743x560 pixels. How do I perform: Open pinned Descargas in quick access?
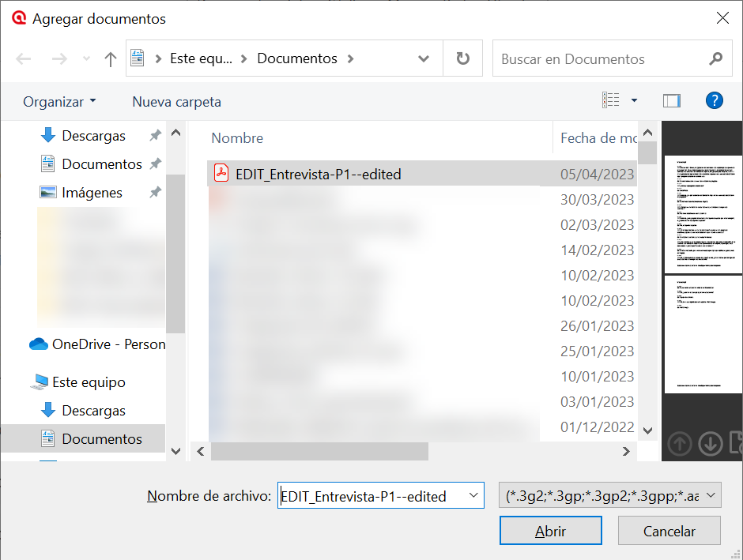click(x=93, y=136)
